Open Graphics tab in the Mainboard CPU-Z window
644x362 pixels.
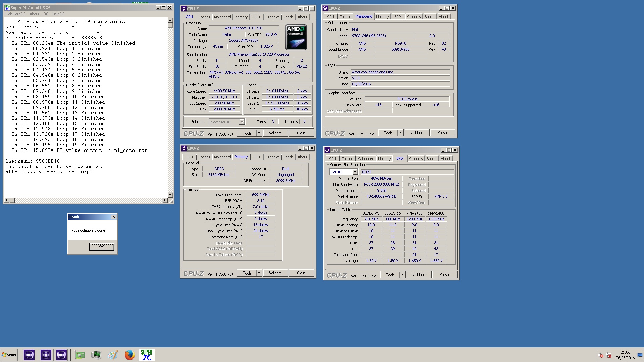pos(414,17)
